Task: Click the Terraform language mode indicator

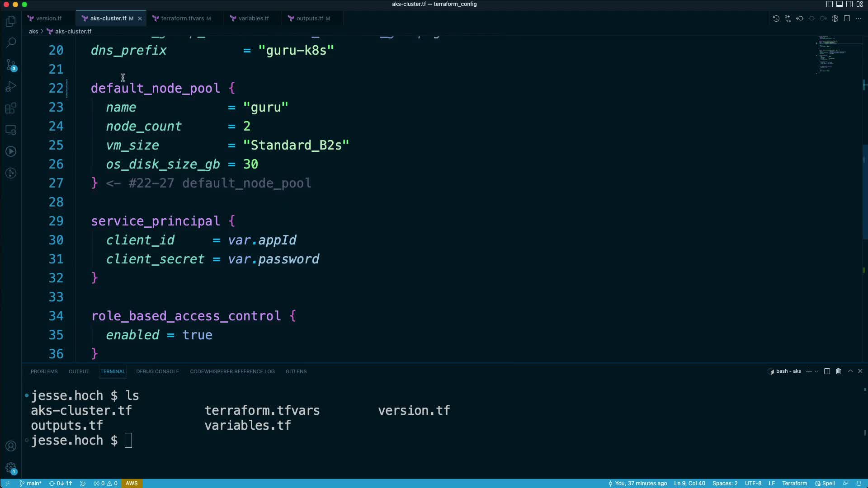Action: [x=794, y=483]
